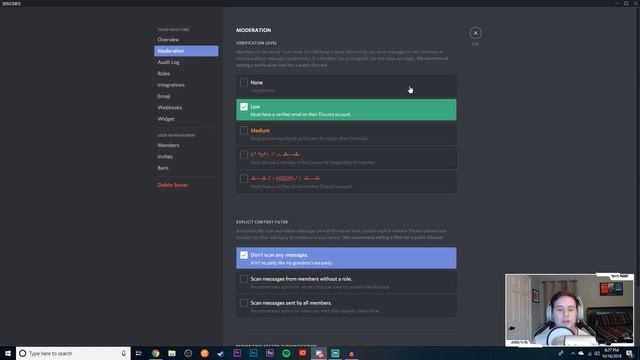The height and width of the screenshot is (360, 640).
Task: Open the volume icon in system tray
Action: (x=597, y=353)
